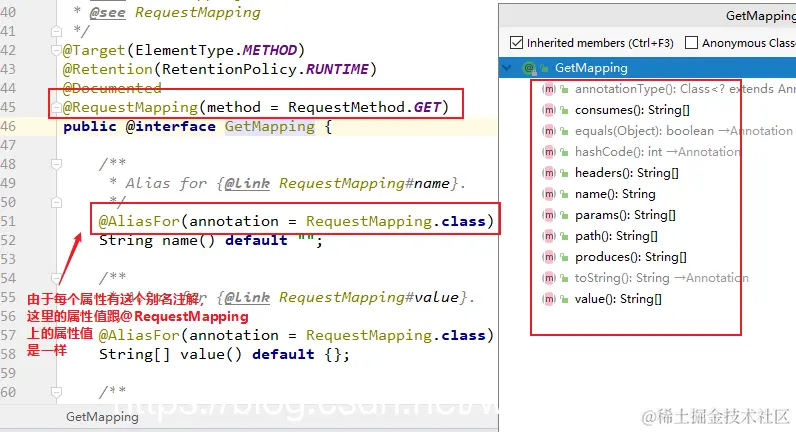Image resolution: width=796 pixels, height=432 pixels.
Task: Click RequestMapping#name link in comment
Action: tap(364, 183)
